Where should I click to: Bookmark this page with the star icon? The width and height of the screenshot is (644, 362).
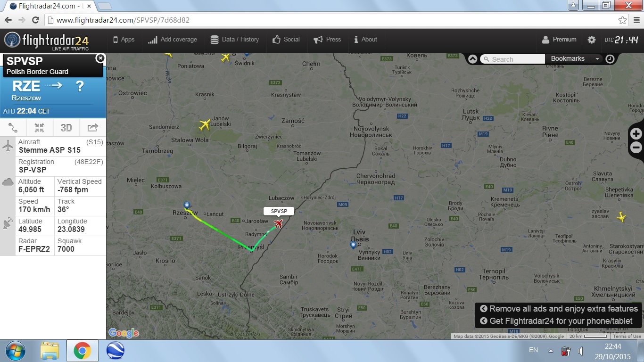click(x=623, y=20)
